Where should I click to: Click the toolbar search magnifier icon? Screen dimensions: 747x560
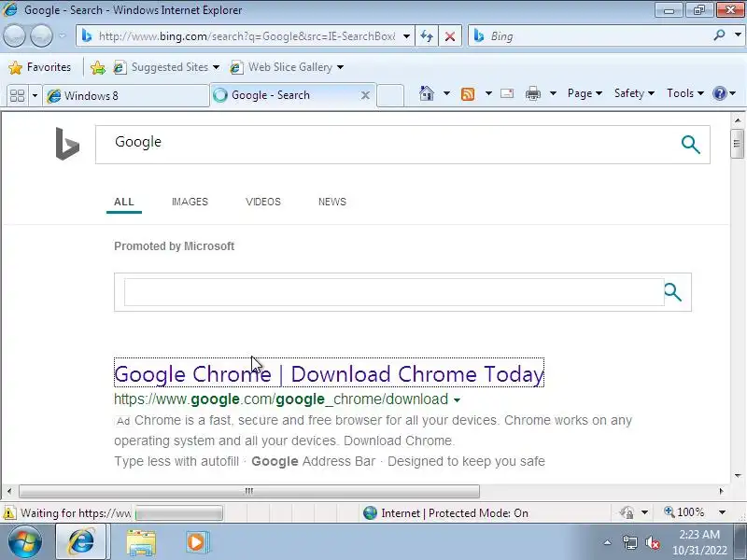point(719,35)
